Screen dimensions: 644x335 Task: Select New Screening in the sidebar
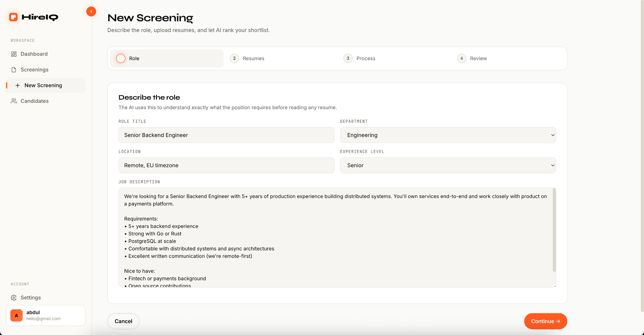coord(46,85)
